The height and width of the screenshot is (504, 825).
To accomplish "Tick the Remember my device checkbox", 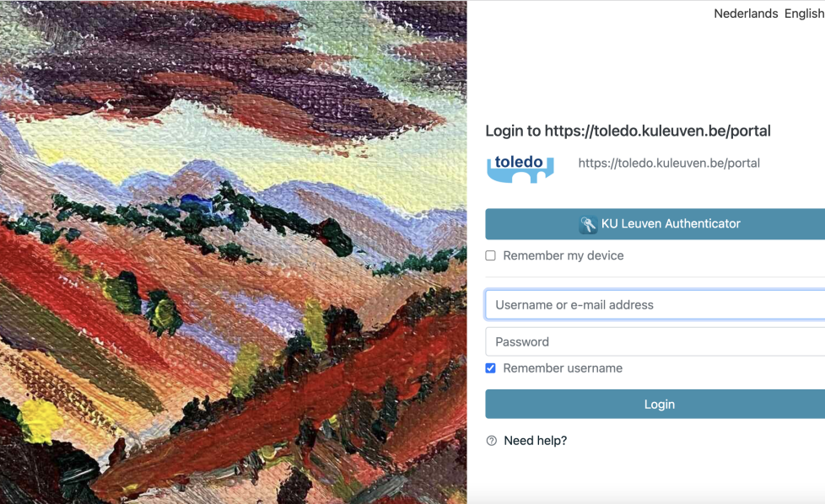I will pos(490,255).
